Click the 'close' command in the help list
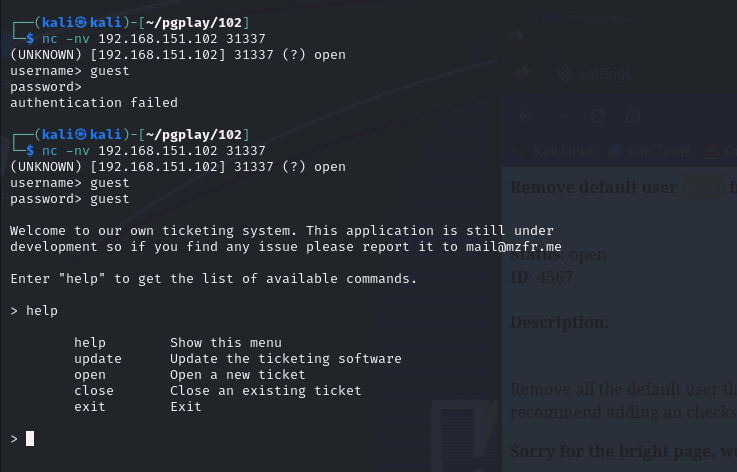 pos(94,391)
